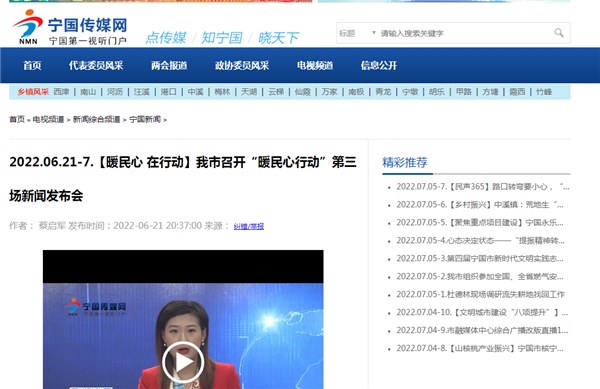Click the 乡镇风采 red label
600x389 pixels.
[x=33, y=92]
